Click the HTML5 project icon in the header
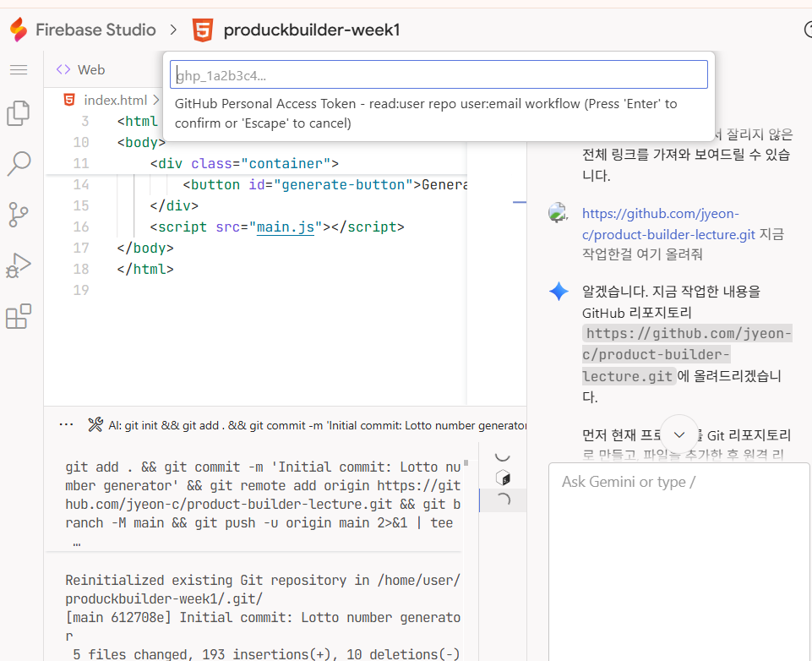 click(203, 30)
